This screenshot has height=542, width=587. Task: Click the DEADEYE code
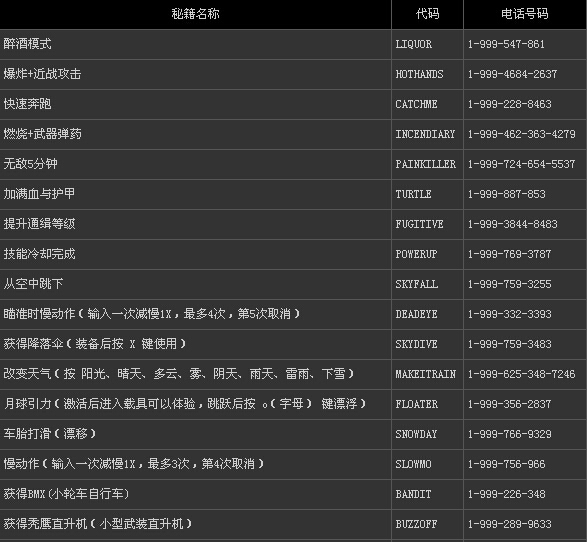416,314
